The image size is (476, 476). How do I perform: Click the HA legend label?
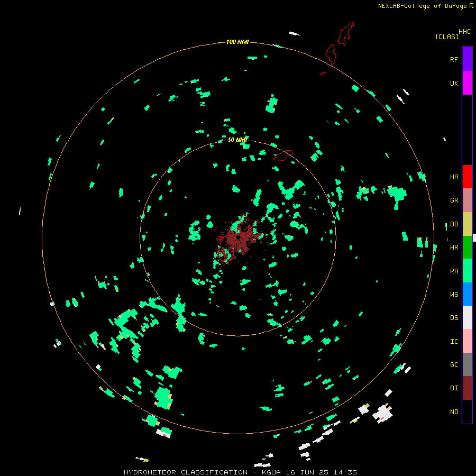coord(454,177)
